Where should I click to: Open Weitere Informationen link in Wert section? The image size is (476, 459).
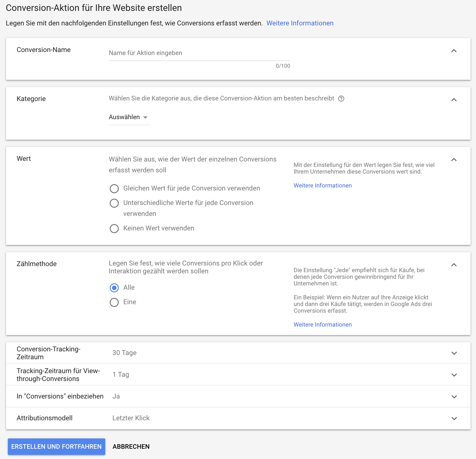[323, 186]
